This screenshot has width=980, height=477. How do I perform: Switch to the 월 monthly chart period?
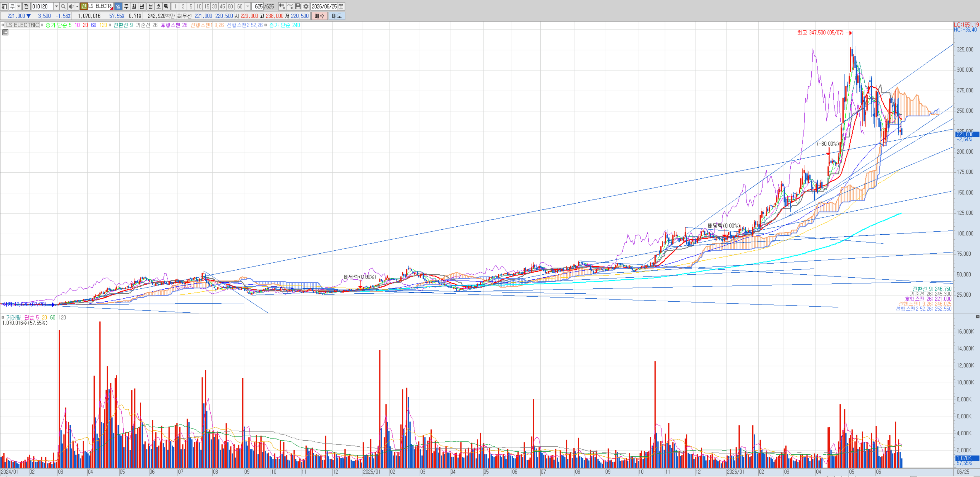point(134,6)
